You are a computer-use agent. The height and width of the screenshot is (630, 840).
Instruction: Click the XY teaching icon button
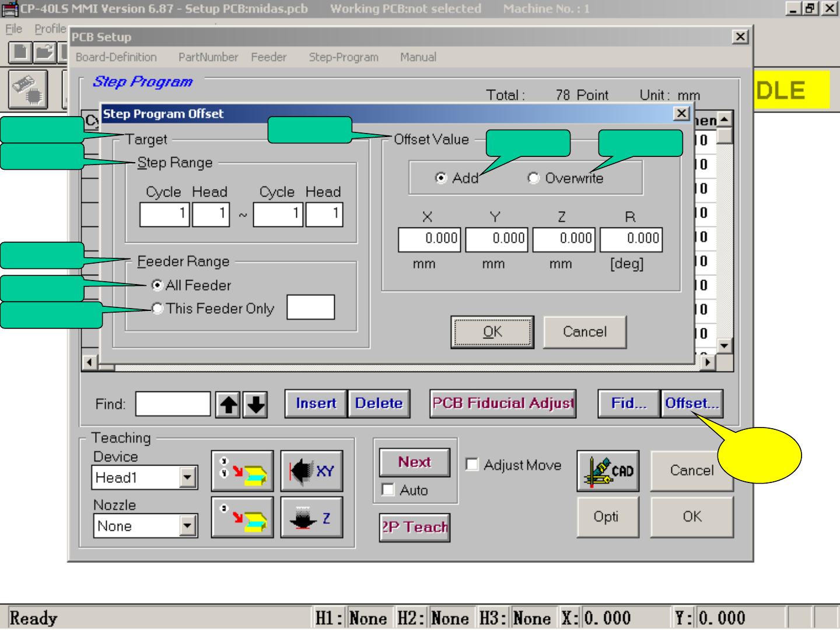(x=311, y=471)
